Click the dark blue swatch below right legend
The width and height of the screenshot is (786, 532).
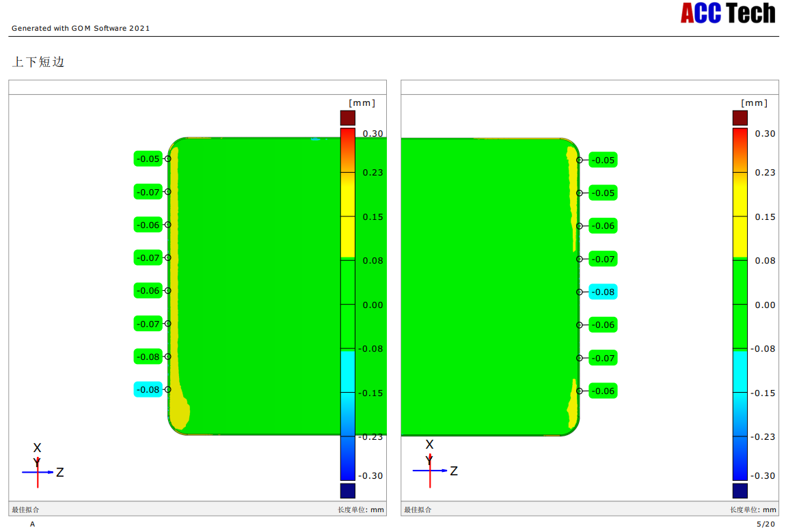click(740, 490)
